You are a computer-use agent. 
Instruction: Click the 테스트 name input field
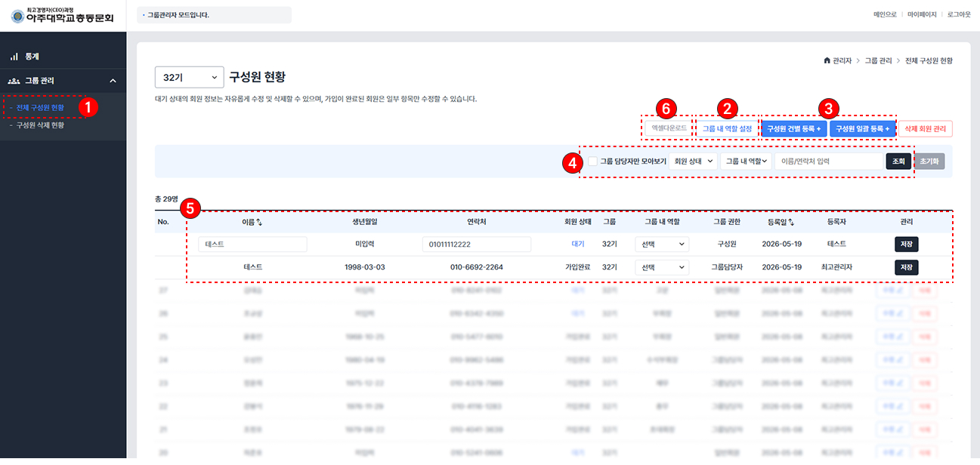point(252,245)
